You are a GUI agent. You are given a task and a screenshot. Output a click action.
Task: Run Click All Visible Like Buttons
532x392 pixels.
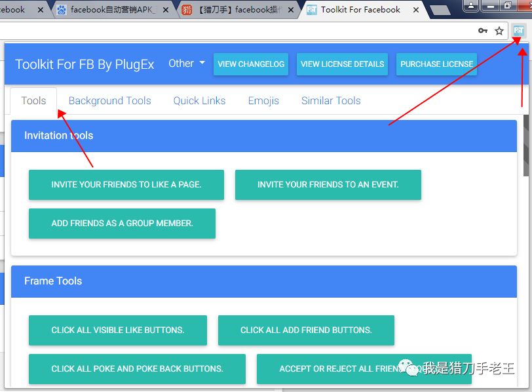118,330
